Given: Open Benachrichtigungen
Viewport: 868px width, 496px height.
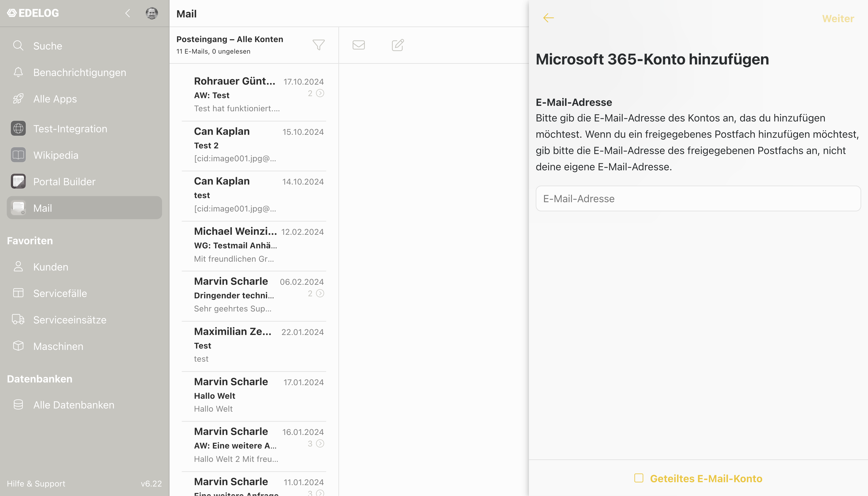Looking at the screenshot, I should coord(84,72).
